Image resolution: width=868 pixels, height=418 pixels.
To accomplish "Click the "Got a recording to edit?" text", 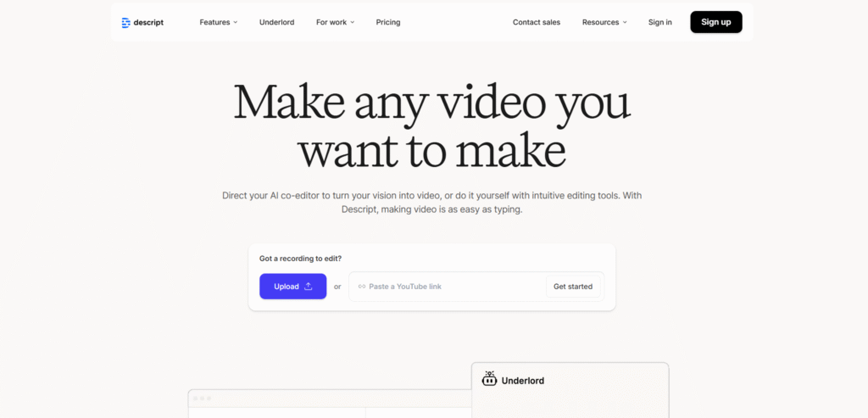I will tap(301, 259).
